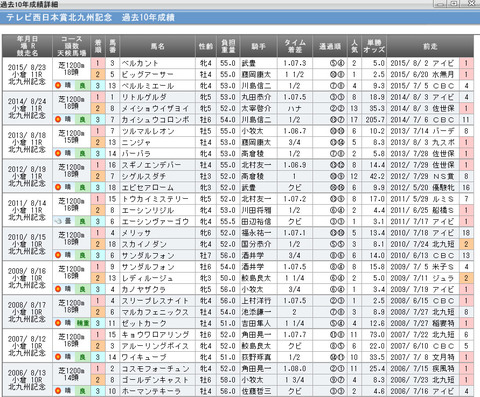Select horse name コスモフォーチュン

pos(155,369)
